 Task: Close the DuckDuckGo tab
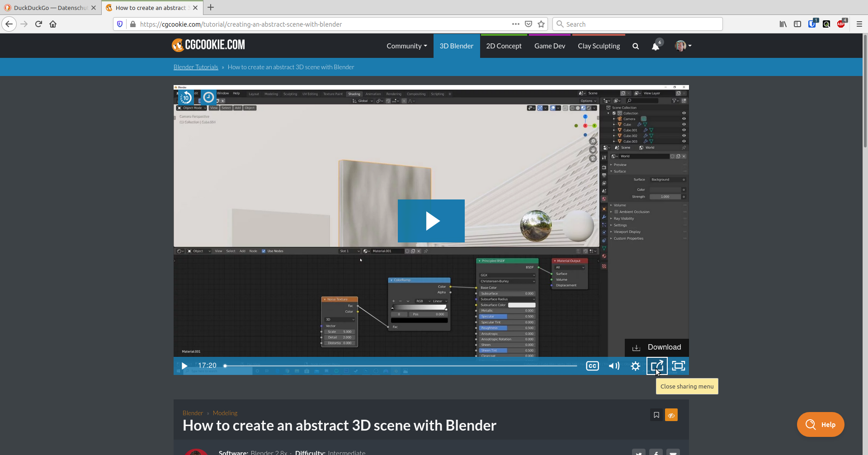94,8
